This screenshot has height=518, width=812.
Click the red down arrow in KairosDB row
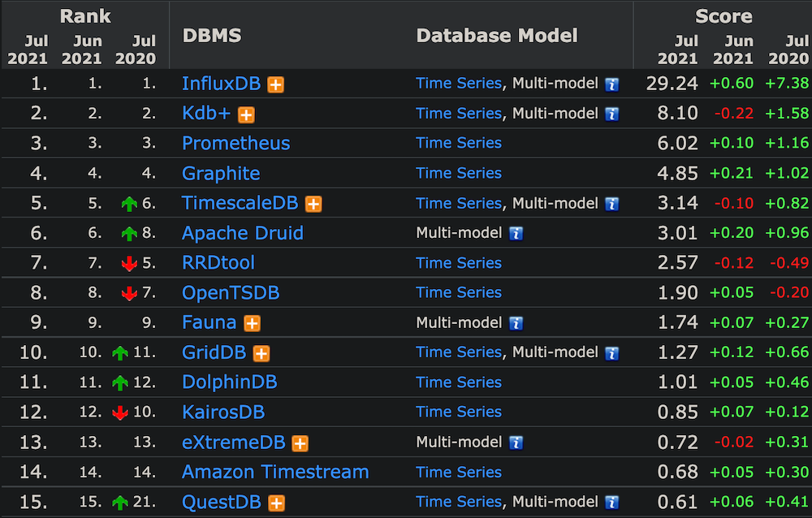(x=120, y=412)
